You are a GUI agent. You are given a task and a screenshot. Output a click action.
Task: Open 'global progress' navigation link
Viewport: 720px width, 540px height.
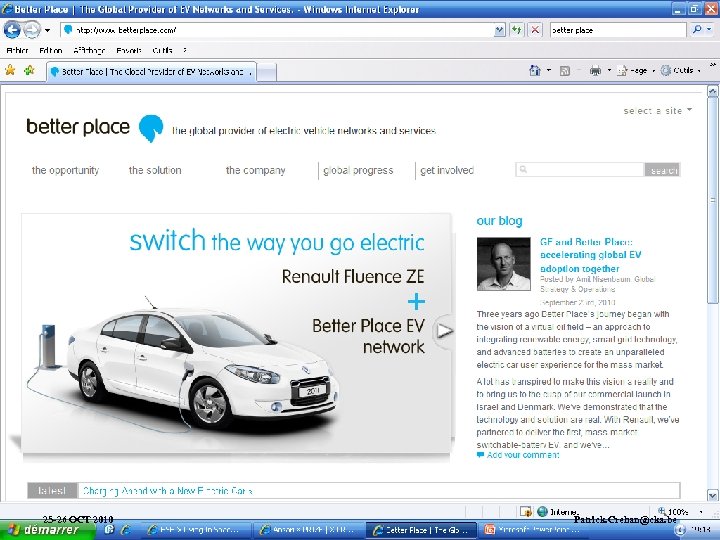358,170
